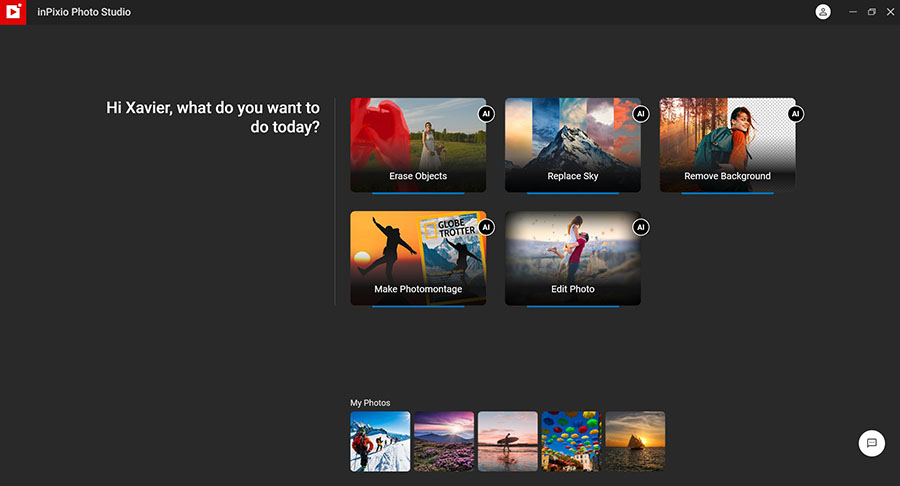The width and height of the screenshot is (900, 486).
Task: Click the AI badge on Make Photomontage
Action: (487, 227)
